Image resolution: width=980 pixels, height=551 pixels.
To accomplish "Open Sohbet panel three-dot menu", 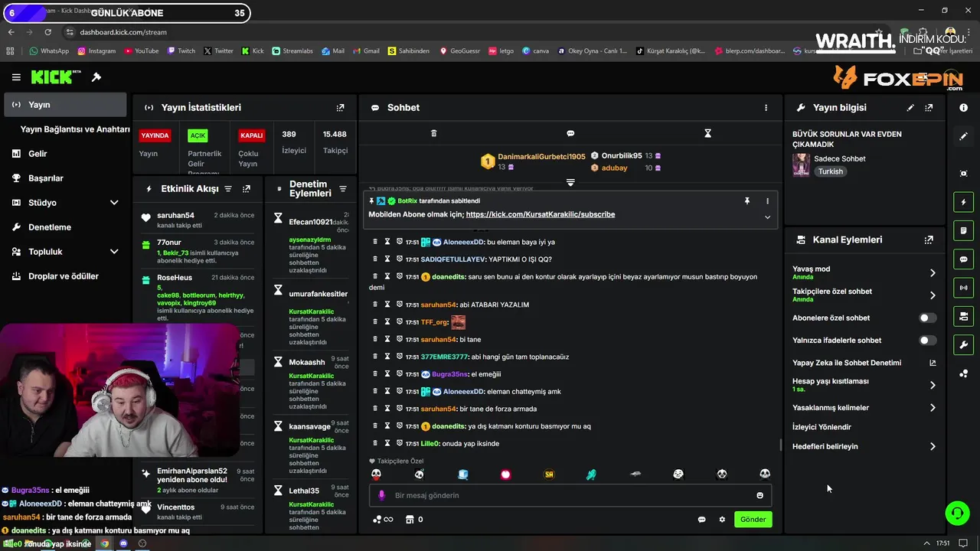I will [766, 108].
